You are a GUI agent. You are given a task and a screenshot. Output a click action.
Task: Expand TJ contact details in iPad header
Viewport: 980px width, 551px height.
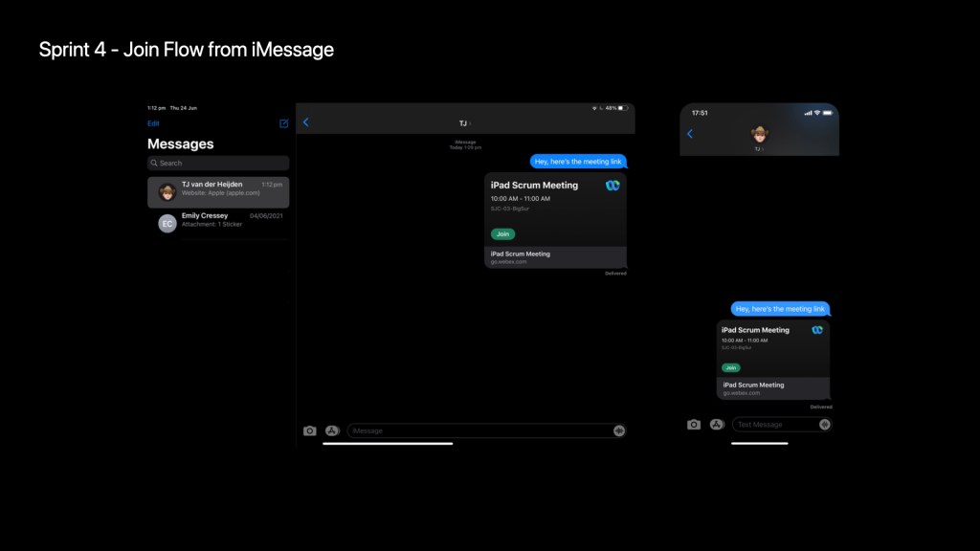pyautogui.click(x=464, y=123)
